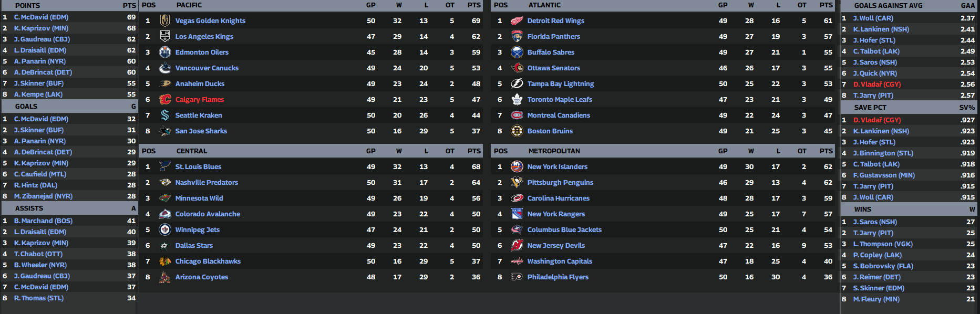Select the St. Louis Blues logo

[165, 167]
